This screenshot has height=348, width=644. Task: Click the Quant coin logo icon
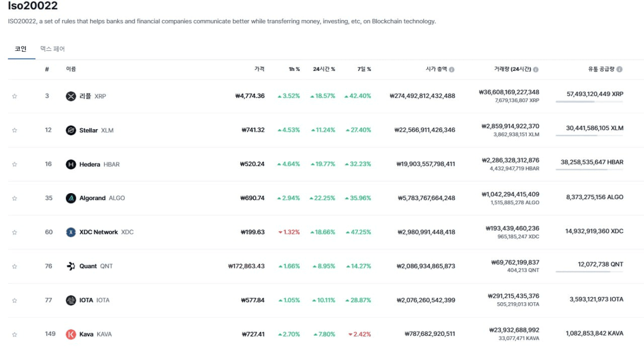(x=71, y=266)
